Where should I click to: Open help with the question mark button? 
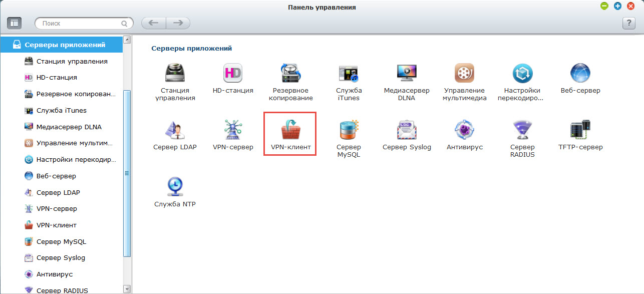click(x=628, y=23)
